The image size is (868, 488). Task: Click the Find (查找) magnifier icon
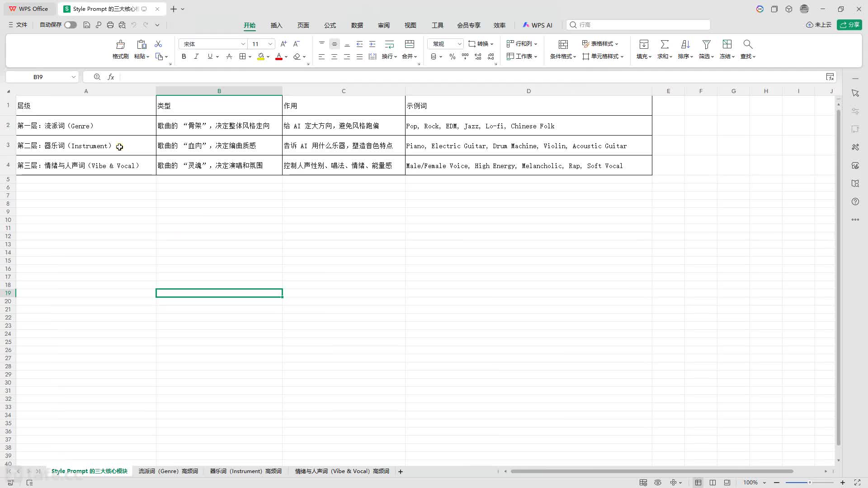[748, 44]
